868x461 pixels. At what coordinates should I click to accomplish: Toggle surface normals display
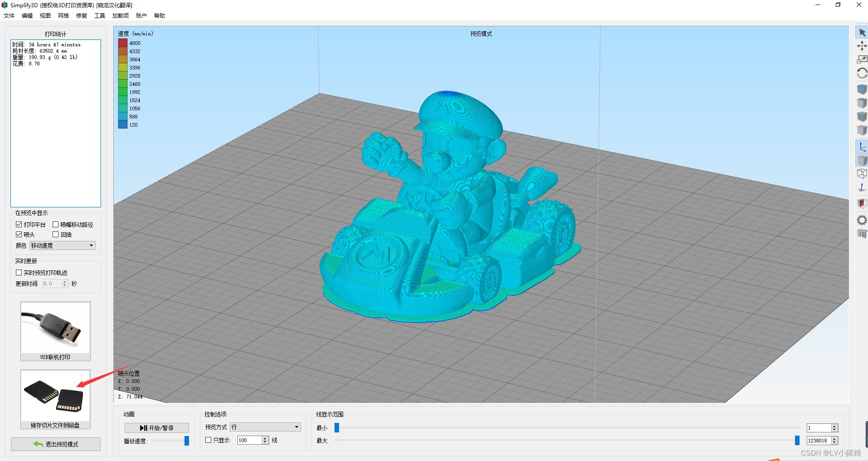point(862,187)
